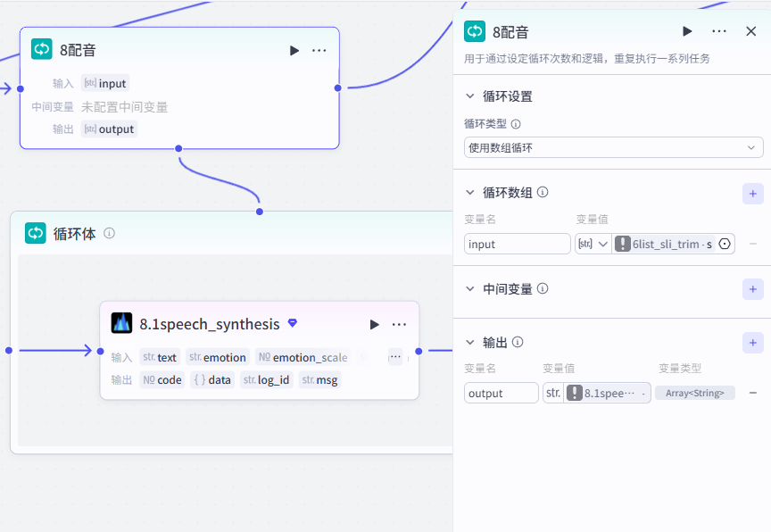Run the 8配音 node on canvas

point(294,51)
